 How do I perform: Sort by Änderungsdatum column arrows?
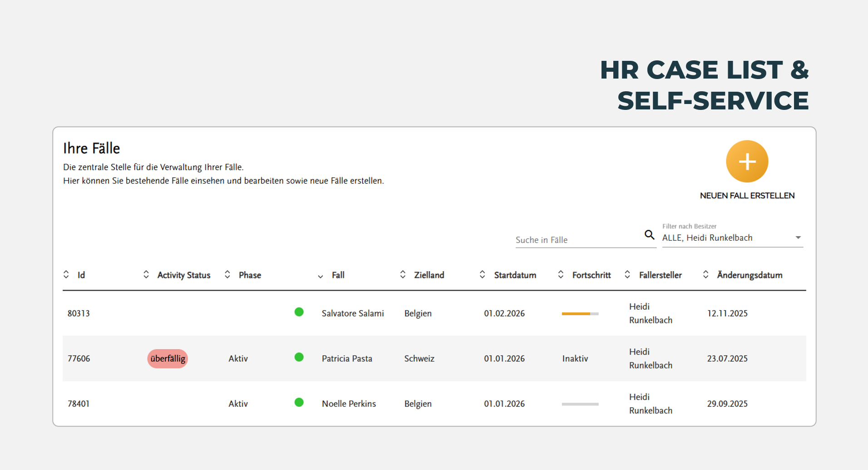(x=705, y=275)
